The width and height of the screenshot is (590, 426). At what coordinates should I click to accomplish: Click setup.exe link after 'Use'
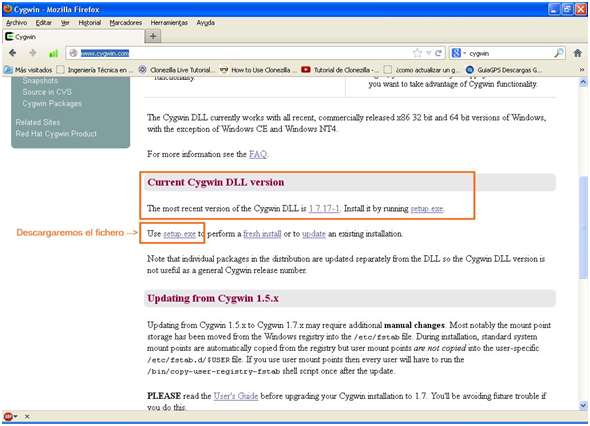point(179,234)
